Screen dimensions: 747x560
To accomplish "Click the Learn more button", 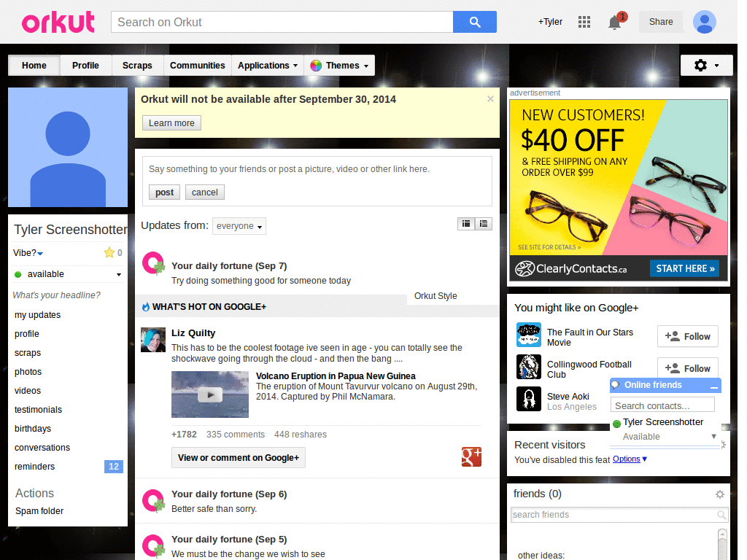I will pyautogui.click(x=171, y=122).
